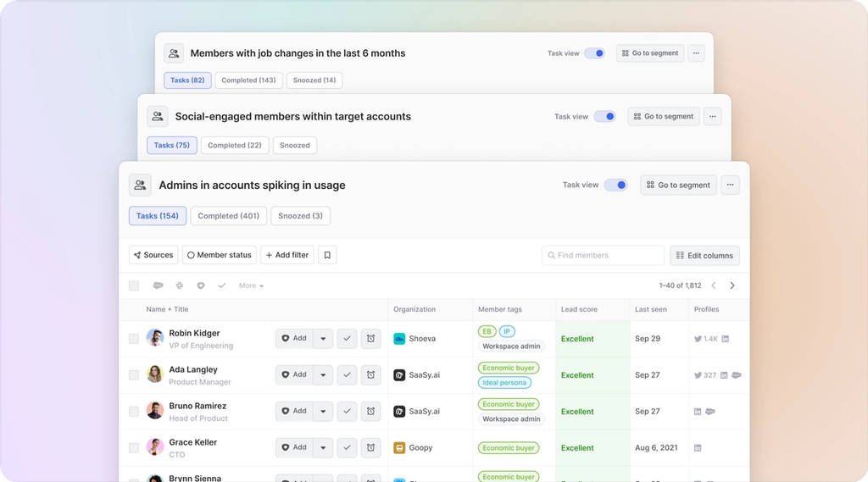Mark Ada Langley task as complete
868x482 pixels.
[x=347, y=375]
